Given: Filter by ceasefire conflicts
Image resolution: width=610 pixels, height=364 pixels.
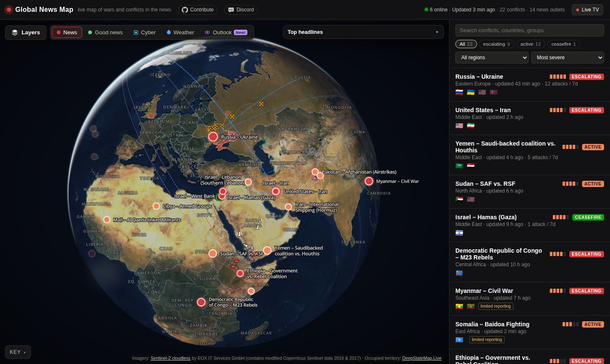Looking at the screenshot, I should point(563,44).
